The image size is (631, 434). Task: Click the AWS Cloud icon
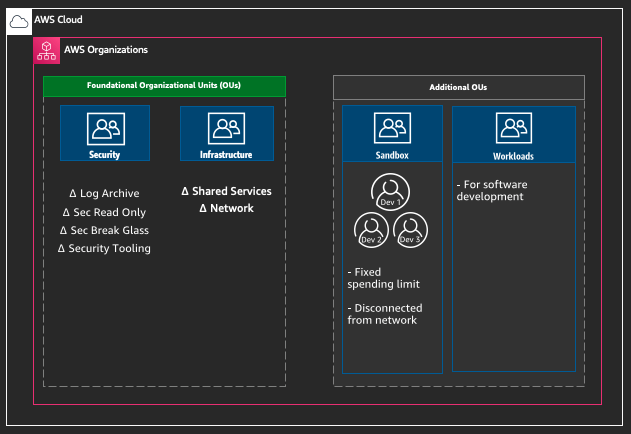tap(19, 21)
